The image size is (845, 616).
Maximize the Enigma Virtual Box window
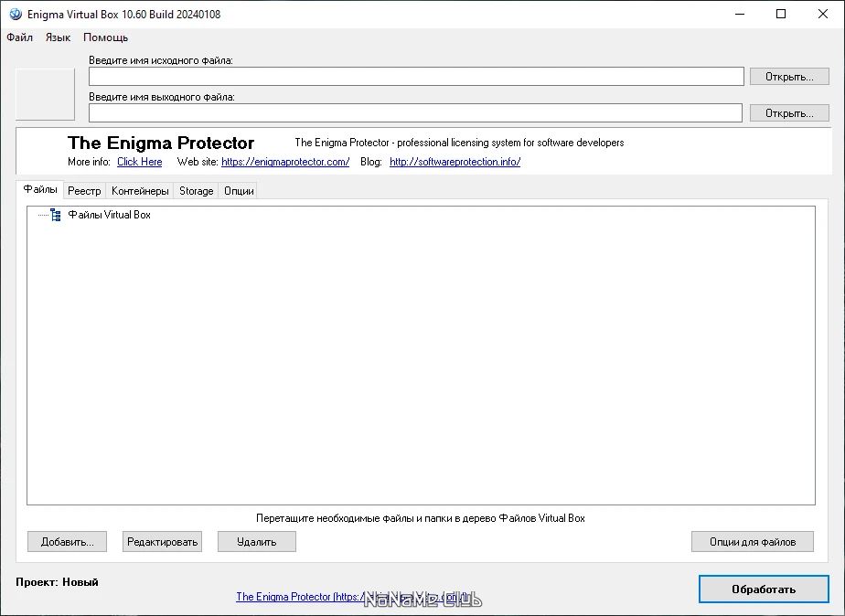click(781, 14)
